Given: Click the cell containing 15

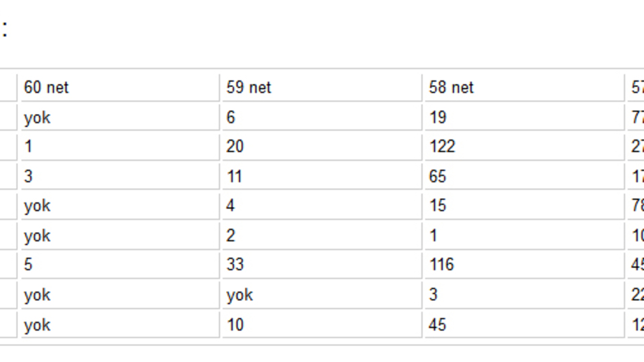Looking at the screenshot, I should coord(438,206).
